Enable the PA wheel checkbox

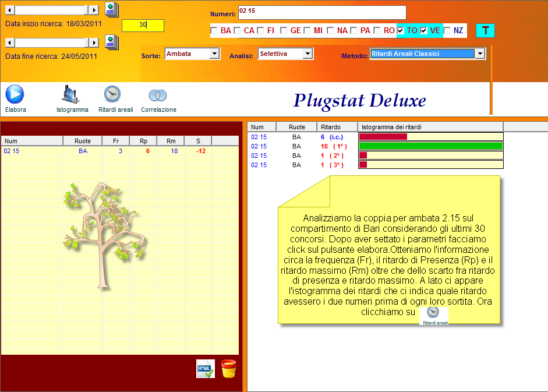pos(353,30)
